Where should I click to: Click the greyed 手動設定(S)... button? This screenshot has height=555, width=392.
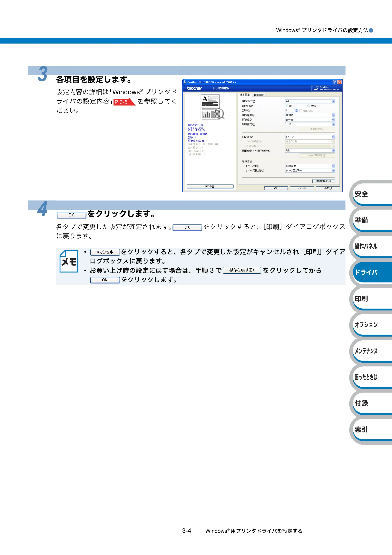pos(317,129)
